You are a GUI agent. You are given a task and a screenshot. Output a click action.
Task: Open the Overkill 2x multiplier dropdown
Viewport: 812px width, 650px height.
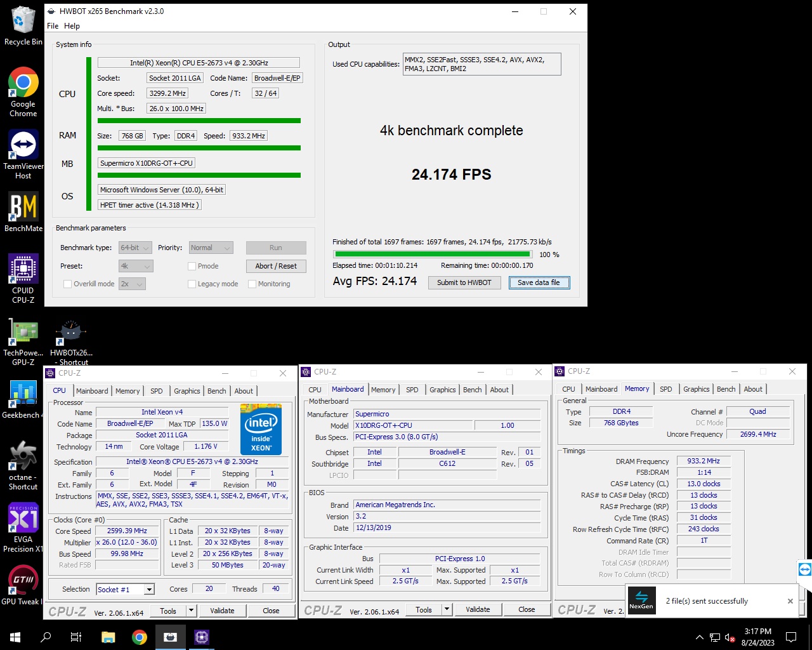[132, 284]
